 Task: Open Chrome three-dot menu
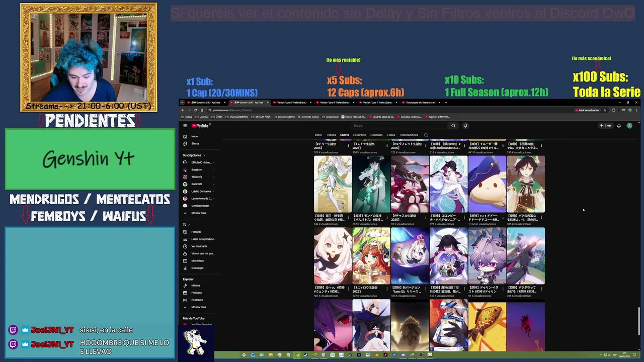636,110
